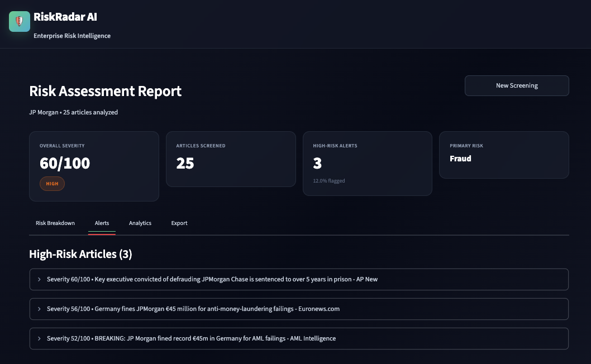Click the Enterprise Risk Intelligence subtitle

(72, 36)
